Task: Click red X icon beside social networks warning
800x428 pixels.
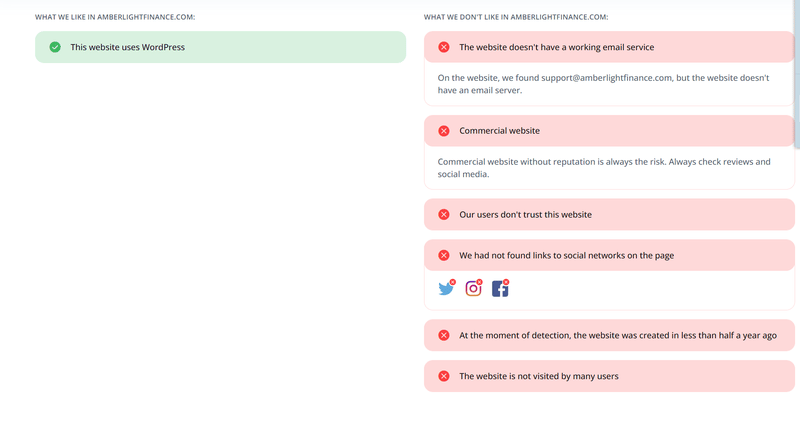Action: coord(444,255)
